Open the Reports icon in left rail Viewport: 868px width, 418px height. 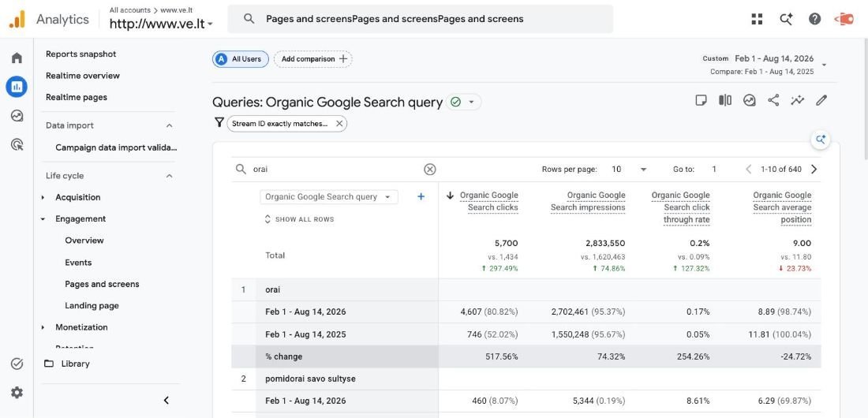click(x=17, y=87)
